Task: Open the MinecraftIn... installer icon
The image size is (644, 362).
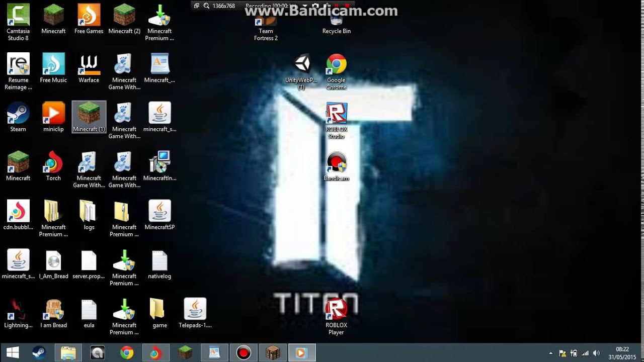Action: click(x=159, y=166)
